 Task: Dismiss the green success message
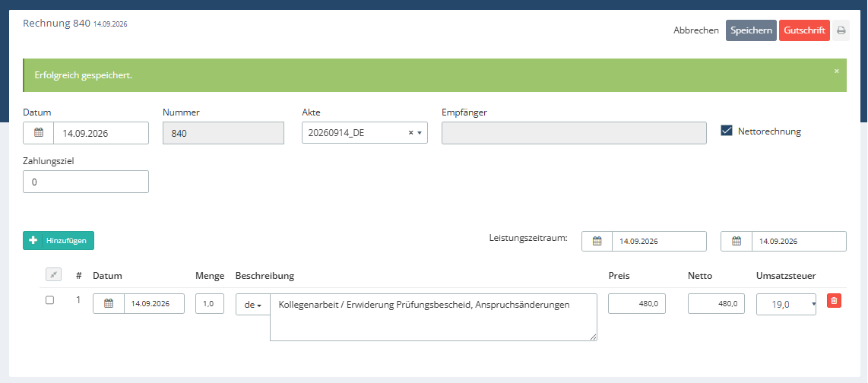tap(836, 71)
